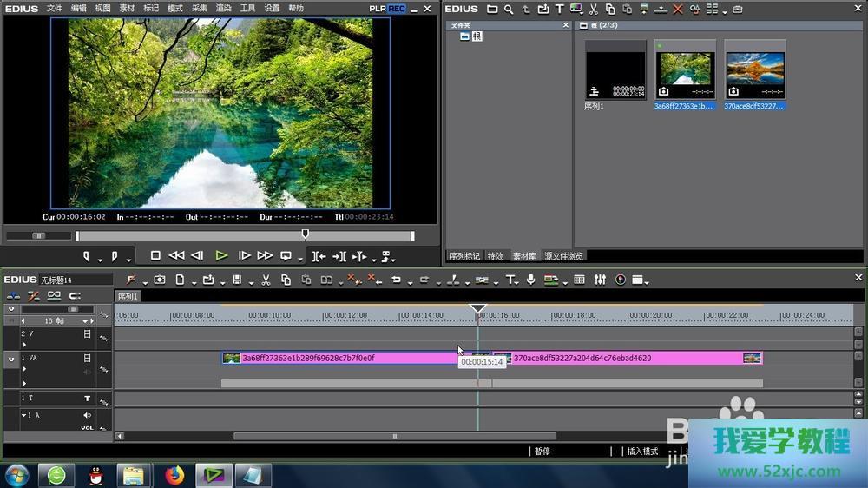Click the microphone voice-over icon

coord(530,280)
